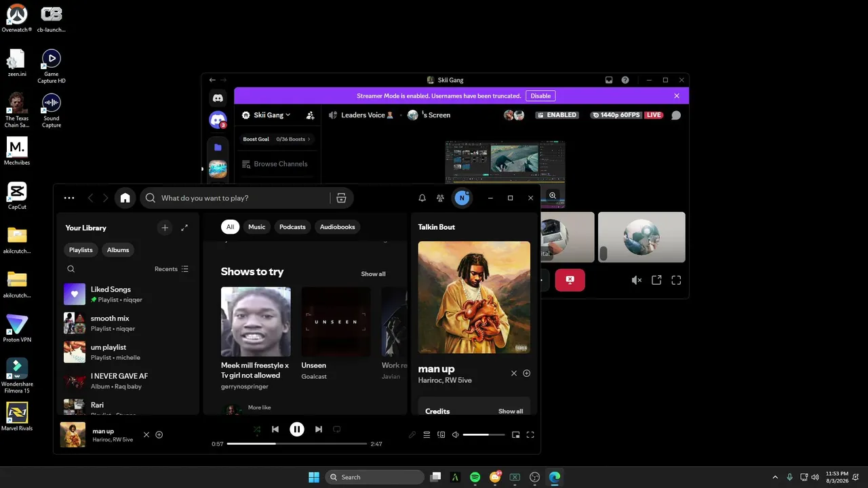Open smooth mix playlist
Screen dimensions: 868x488
pos(127,323)
